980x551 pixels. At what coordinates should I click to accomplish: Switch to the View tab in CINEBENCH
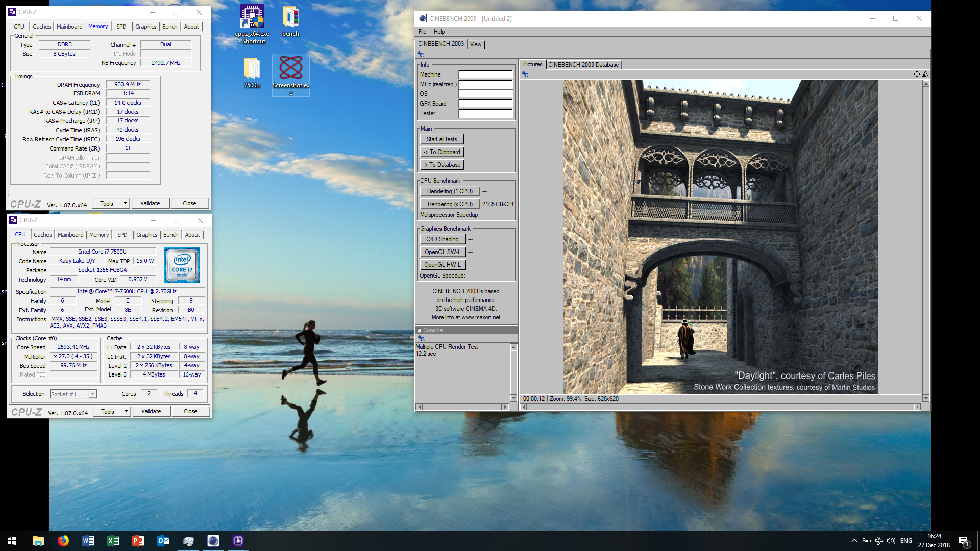point(476,44)
